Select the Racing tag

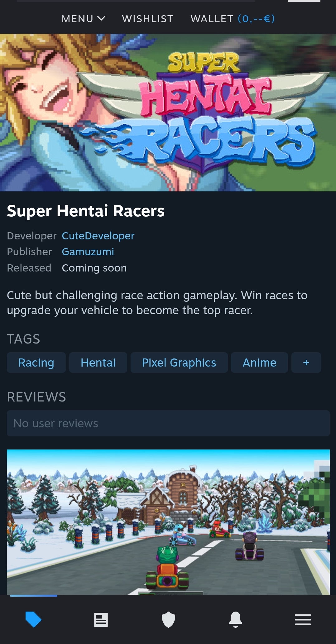coord(36,363)
